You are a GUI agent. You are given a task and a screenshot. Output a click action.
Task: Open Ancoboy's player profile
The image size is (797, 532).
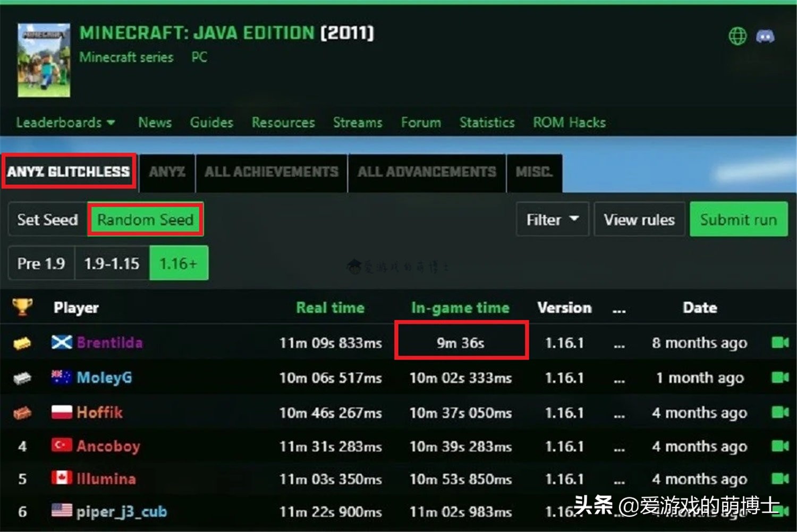click(108, 446)
